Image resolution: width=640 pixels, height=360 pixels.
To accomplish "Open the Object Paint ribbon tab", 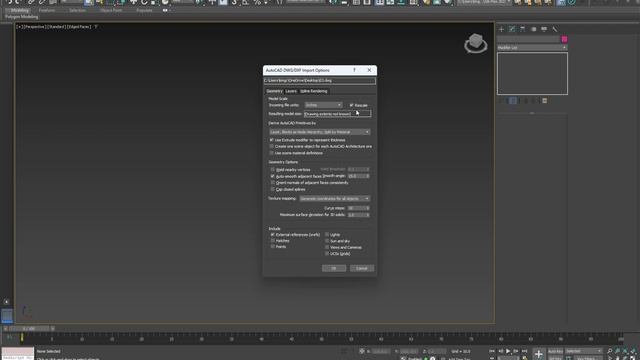I will (111, 10).
